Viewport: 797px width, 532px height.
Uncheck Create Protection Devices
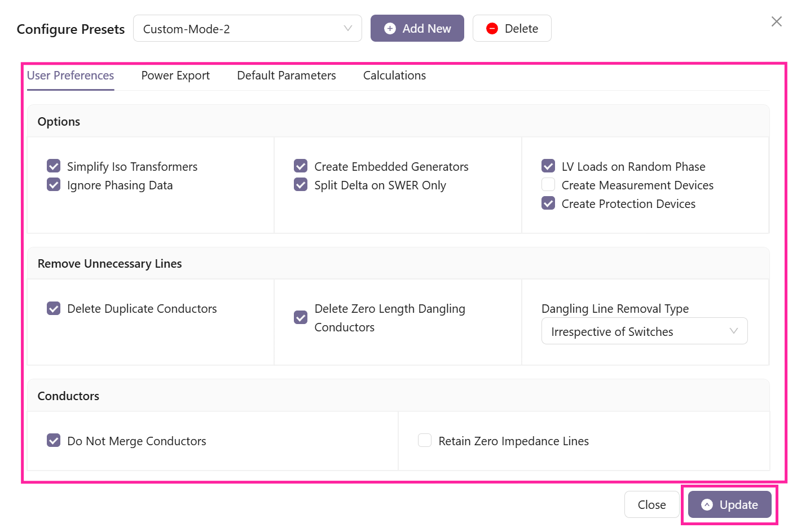(x=548, y=203)
